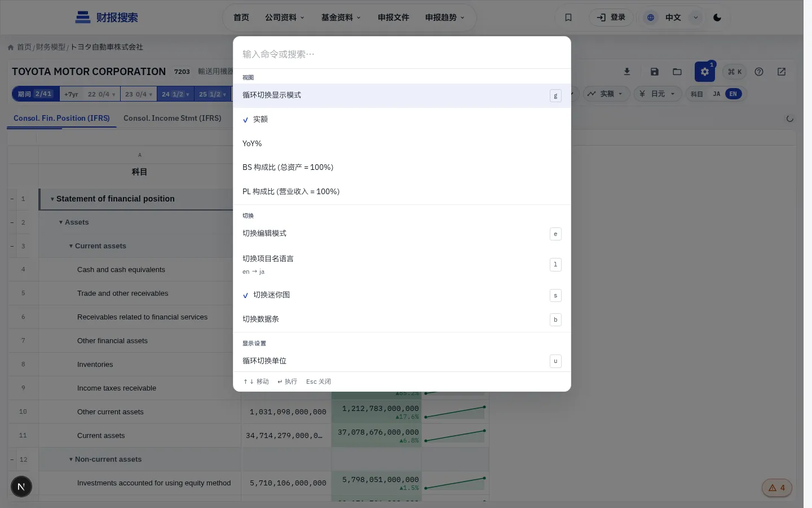Focus the 输入命令或搜索 search field

click(402, 54)
